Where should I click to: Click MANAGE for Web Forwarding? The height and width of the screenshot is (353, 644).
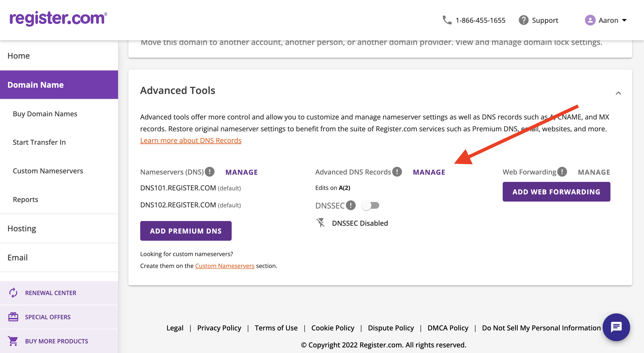click(594, 172)
